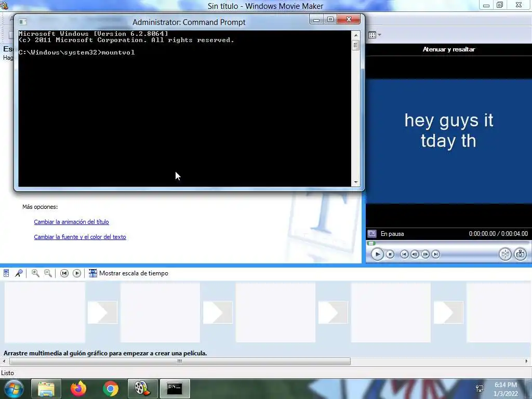Minimize the Command Prompt window
This screenshot has height=399, width=532.
click(x=316, y=20)
